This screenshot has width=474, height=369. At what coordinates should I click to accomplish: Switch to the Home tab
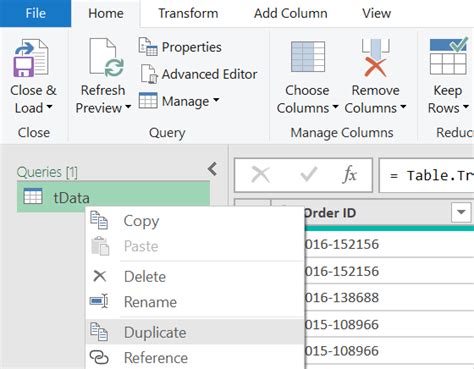[x=106, y=13]
